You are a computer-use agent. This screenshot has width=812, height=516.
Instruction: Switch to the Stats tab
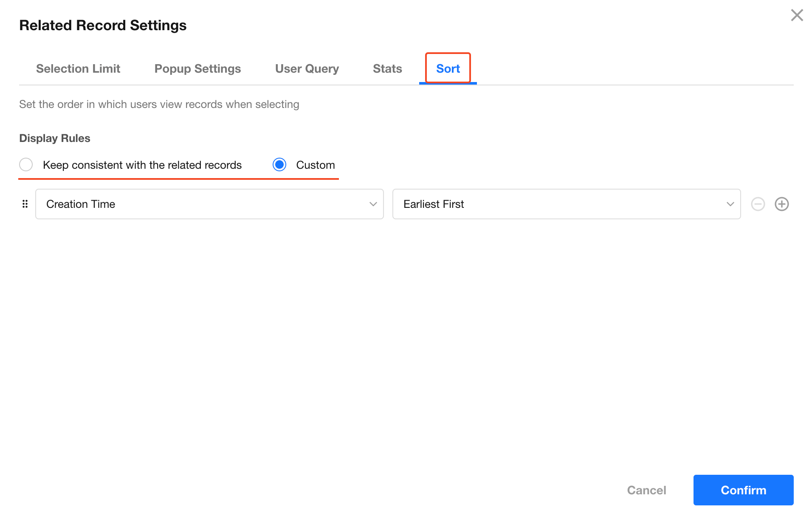tap(387, 68)
